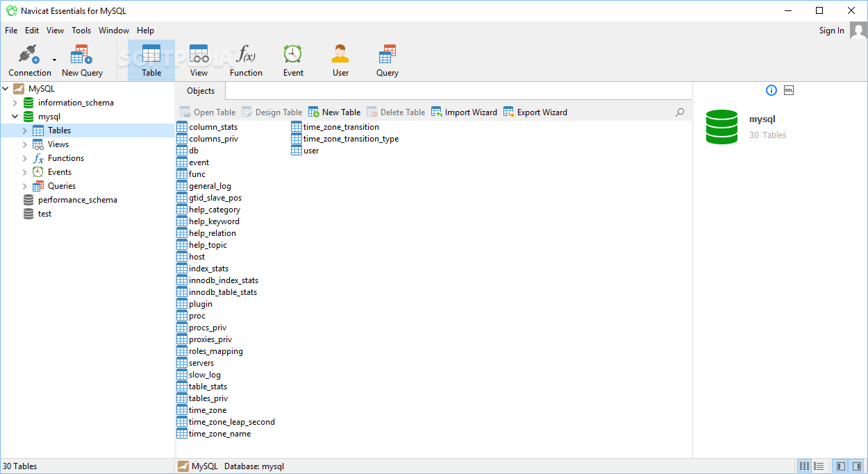
Task: Expand the Events tree node
Action: (25, 172)
